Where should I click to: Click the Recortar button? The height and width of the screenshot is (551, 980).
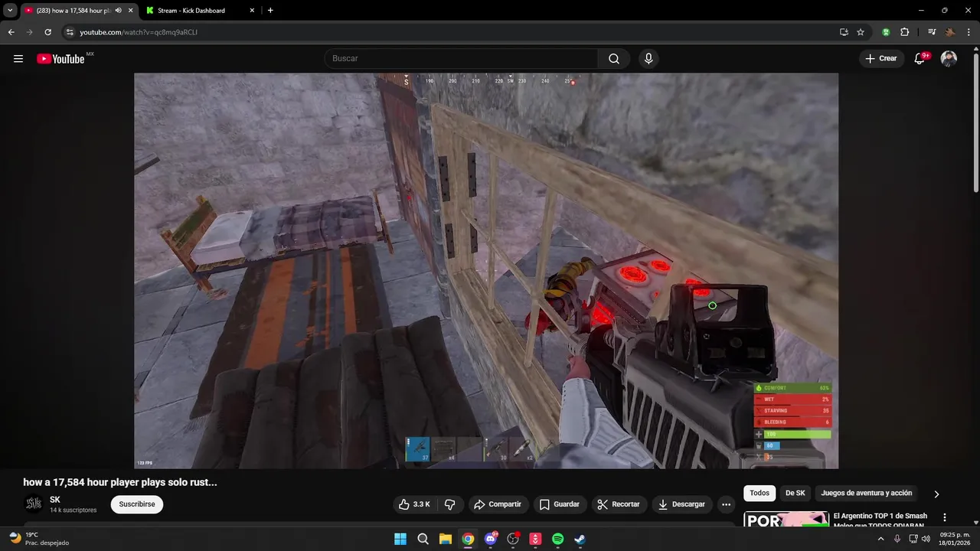click(x=619, y=504)
